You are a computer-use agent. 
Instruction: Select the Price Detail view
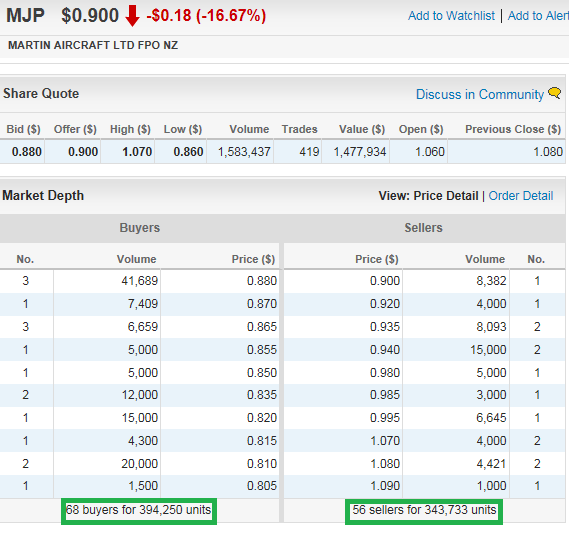click(x=446, y=196)
